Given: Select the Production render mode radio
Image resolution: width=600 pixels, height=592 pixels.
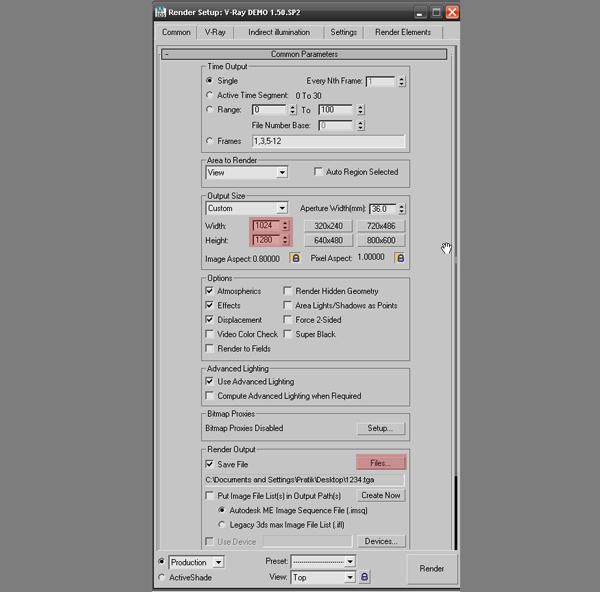Looking at the screenshot, I should [x=161, y=561].
